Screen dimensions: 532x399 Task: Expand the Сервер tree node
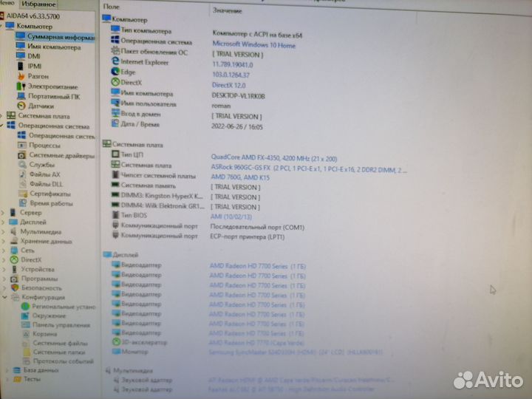coord(4,212)
